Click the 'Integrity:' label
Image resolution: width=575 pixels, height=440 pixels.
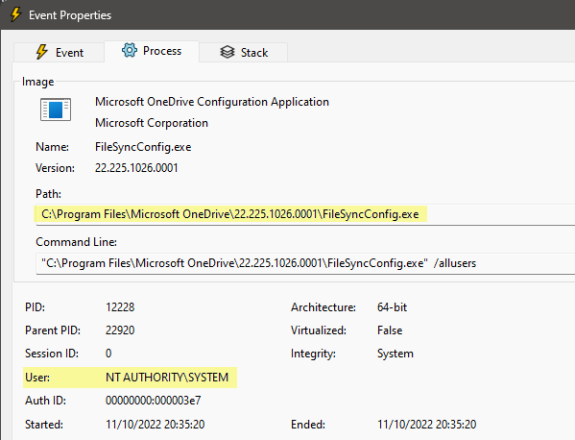[313, 353]
